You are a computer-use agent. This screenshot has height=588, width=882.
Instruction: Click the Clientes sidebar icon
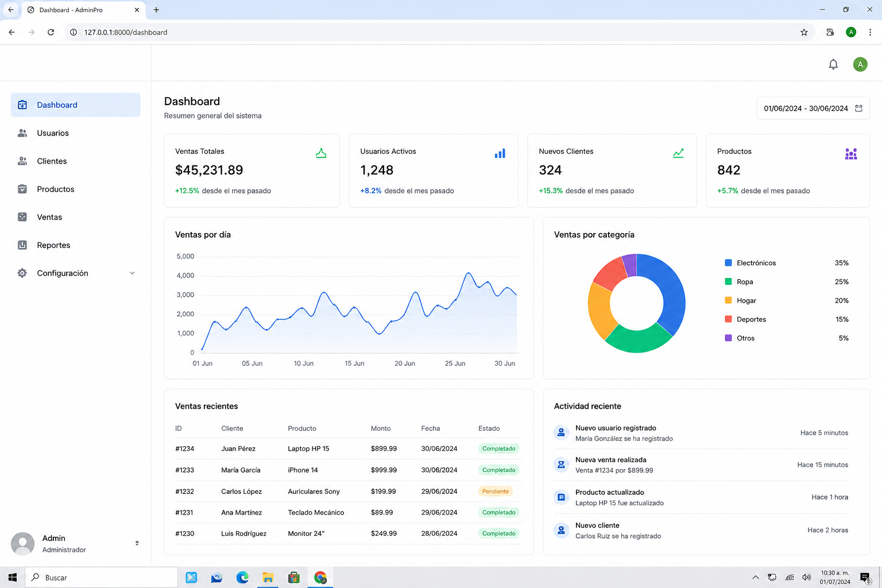22,161
